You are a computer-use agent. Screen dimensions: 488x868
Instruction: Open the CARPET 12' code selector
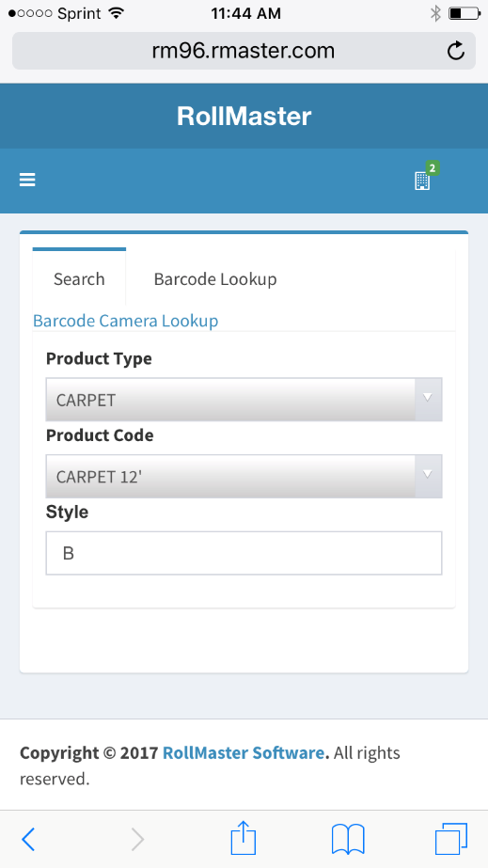244,476
